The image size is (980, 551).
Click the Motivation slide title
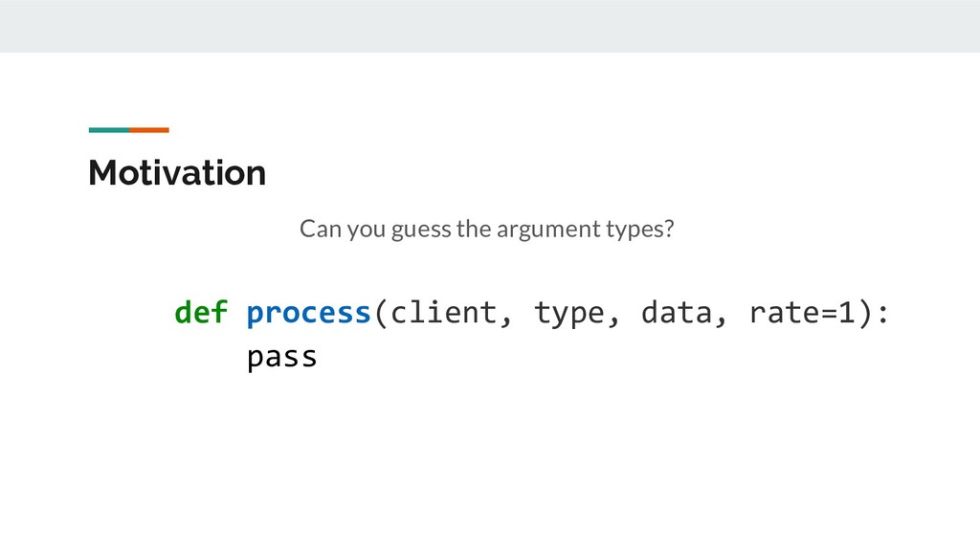pyautogui.click(x=177, y=173)
